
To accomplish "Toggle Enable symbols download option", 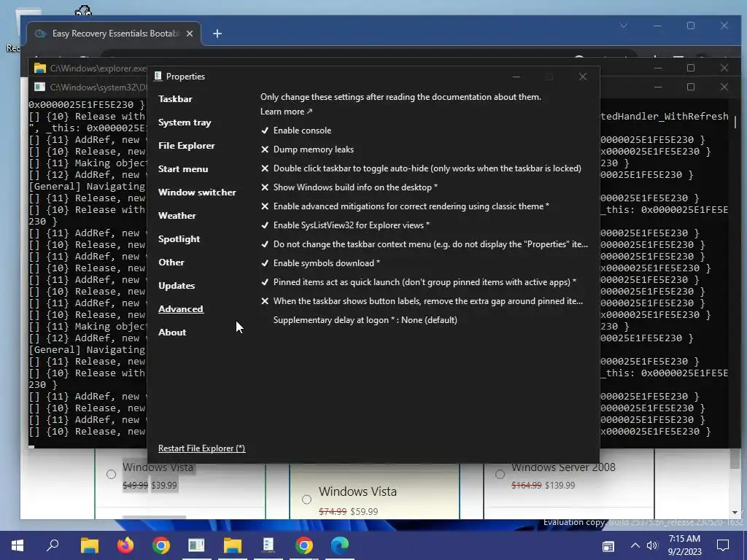I will pos(321,262).
